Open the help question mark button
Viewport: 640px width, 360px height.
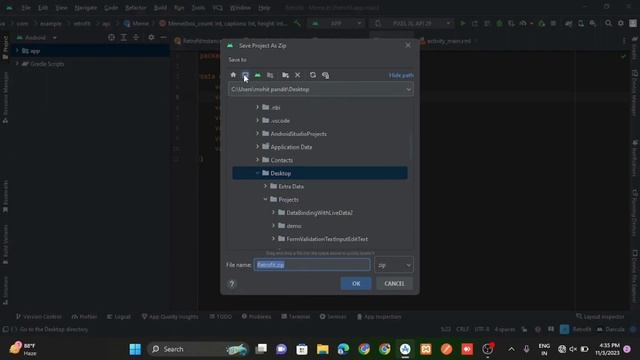click(x=232, y=284)
